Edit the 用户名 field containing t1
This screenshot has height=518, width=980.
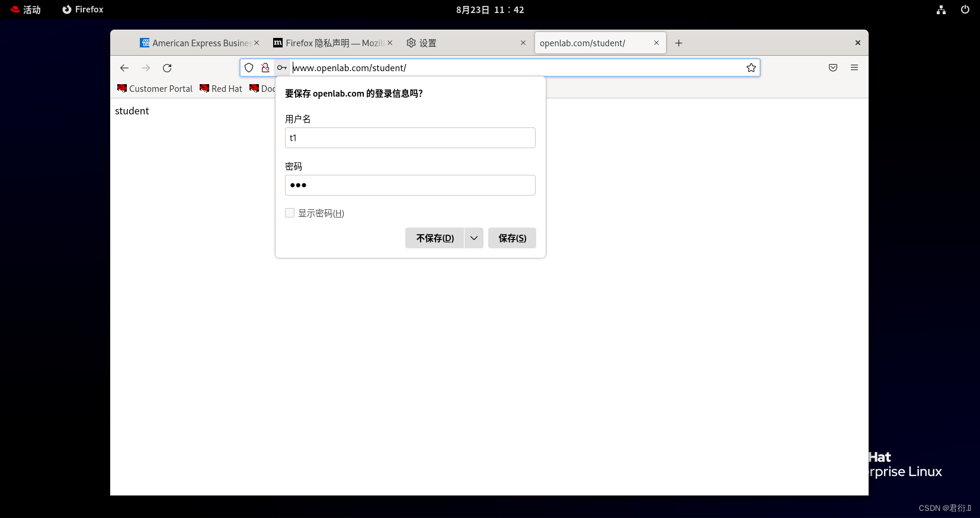coord(410,138)
